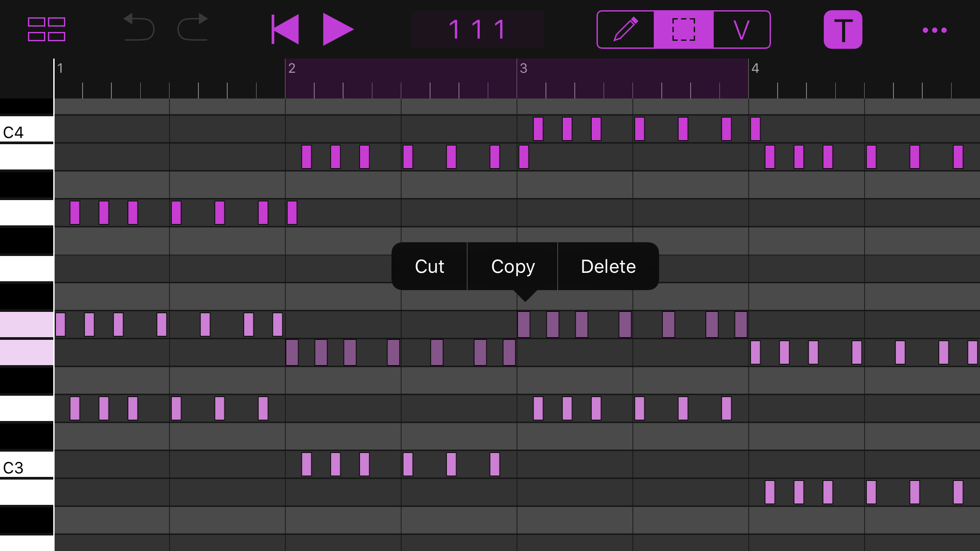The image size is (980, 551).
Task: Click bar 3 marker in ruler
Action: (523, 68)
